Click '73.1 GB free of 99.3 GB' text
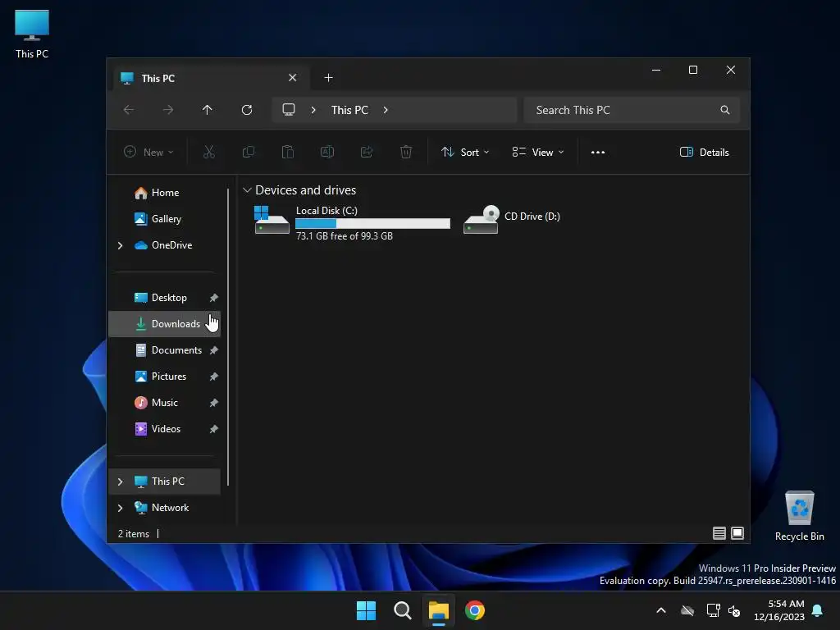Screen dimensions: 840x630 coord(344,236)
